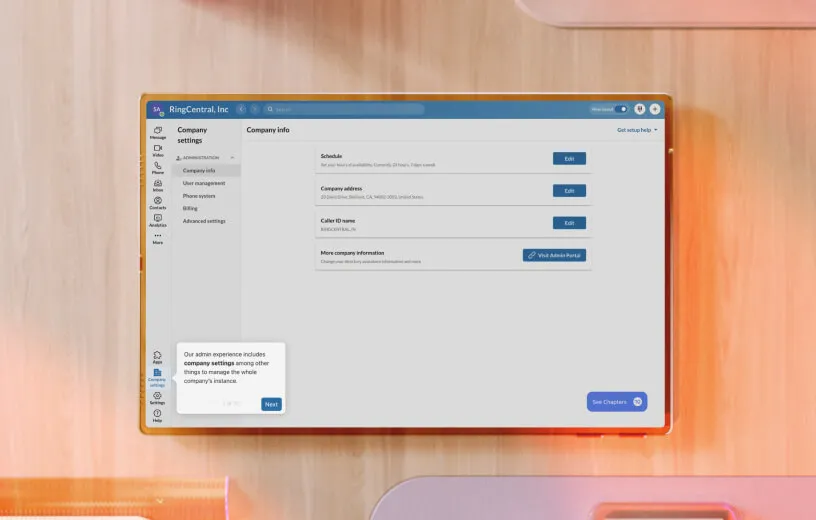Open the Analytics section in sidebar

pos(158,220)
